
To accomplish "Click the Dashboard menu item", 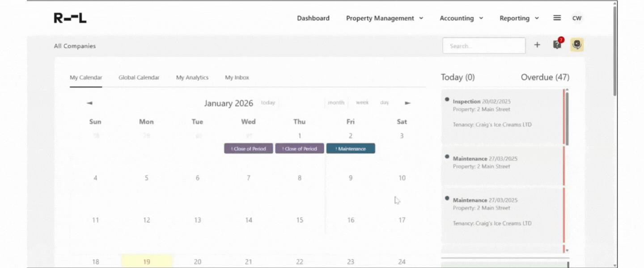I will pos(313,18).
